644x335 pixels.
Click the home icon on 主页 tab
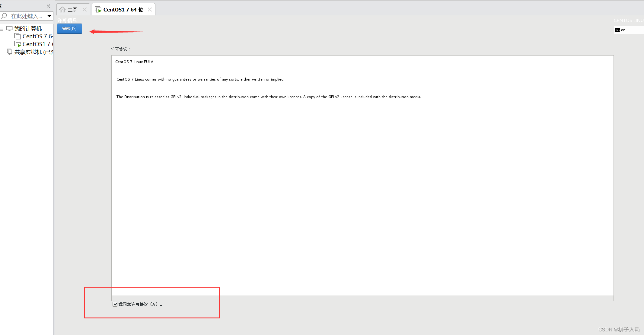pyautogui.click(x=62, y=10)
